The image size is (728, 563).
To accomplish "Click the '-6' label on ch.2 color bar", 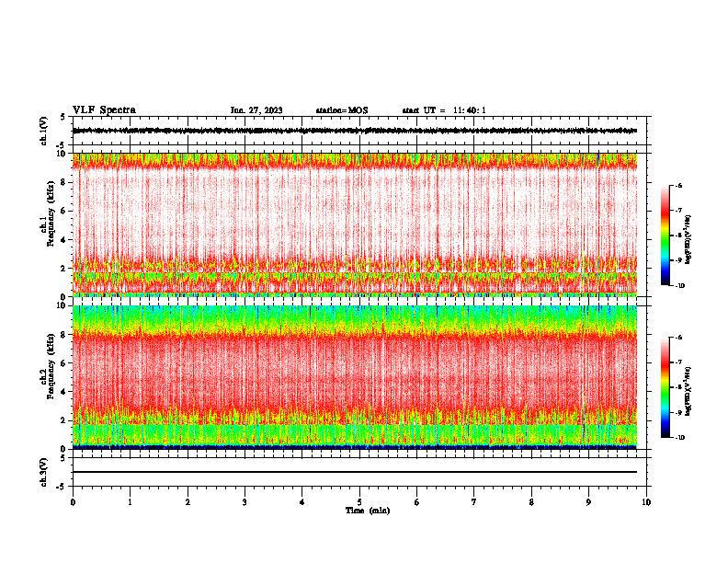I will coord(678,338).
